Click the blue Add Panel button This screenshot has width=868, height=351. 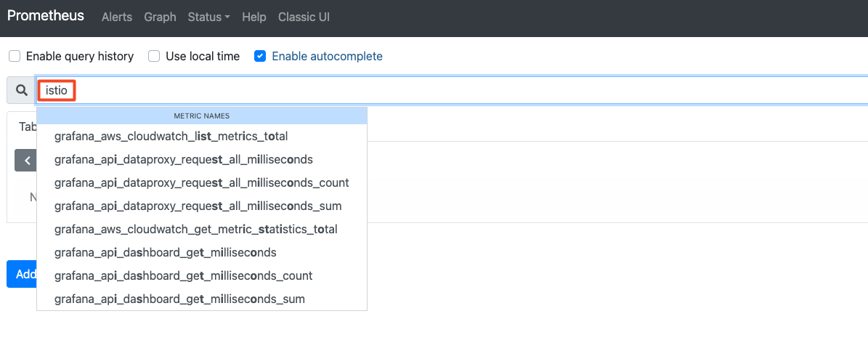point(22,274)
